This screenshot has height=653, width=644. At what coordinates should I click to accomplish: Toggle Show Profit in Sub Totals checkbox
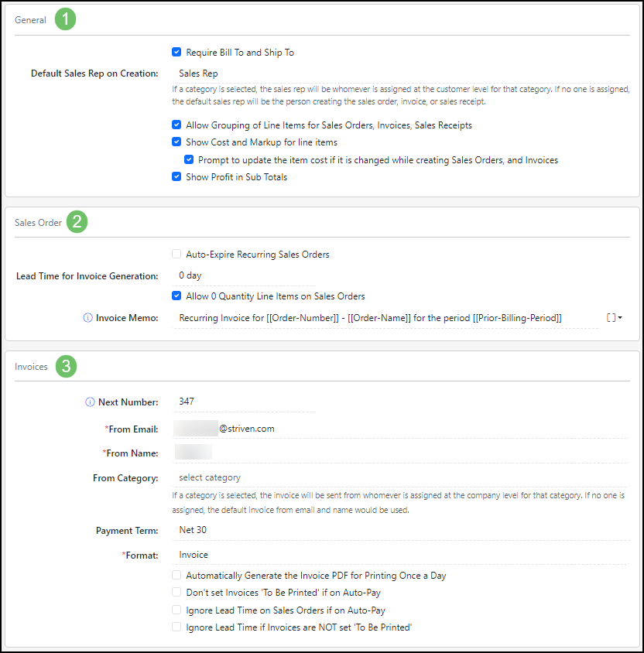(x=176, y=176)
